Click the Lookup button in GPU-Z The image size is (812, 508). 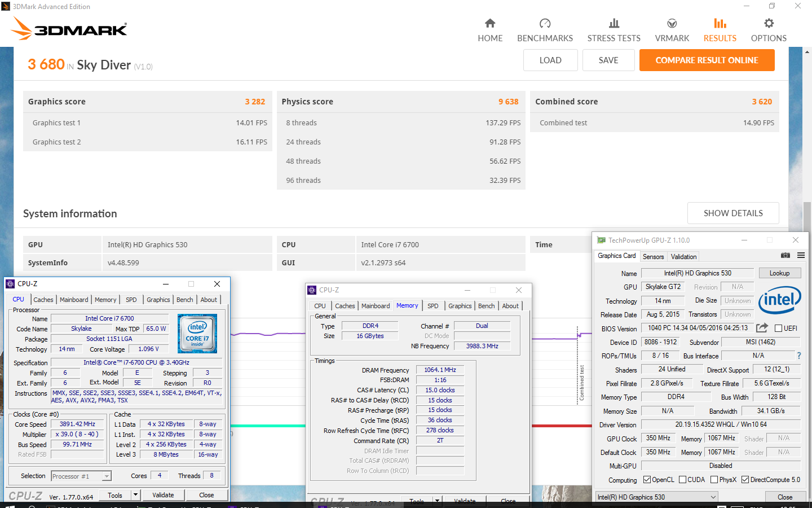(x=779, y=273)
